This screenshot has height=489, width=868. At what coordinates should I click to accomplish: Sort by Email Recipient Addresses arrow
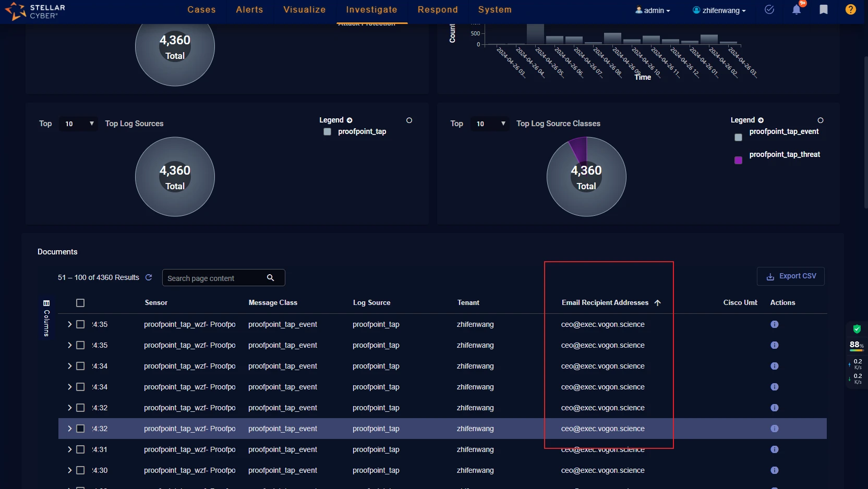coord(657,303)
